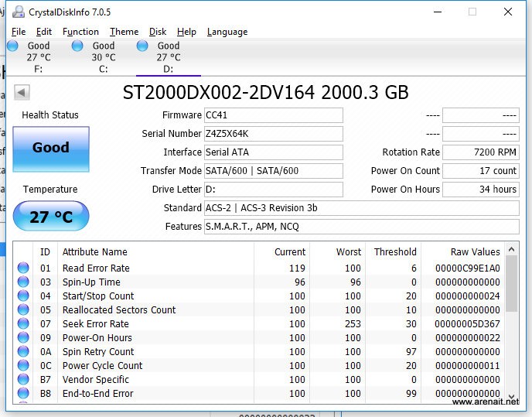Open the File menu
532x417 pixels.
coord(19,32)
